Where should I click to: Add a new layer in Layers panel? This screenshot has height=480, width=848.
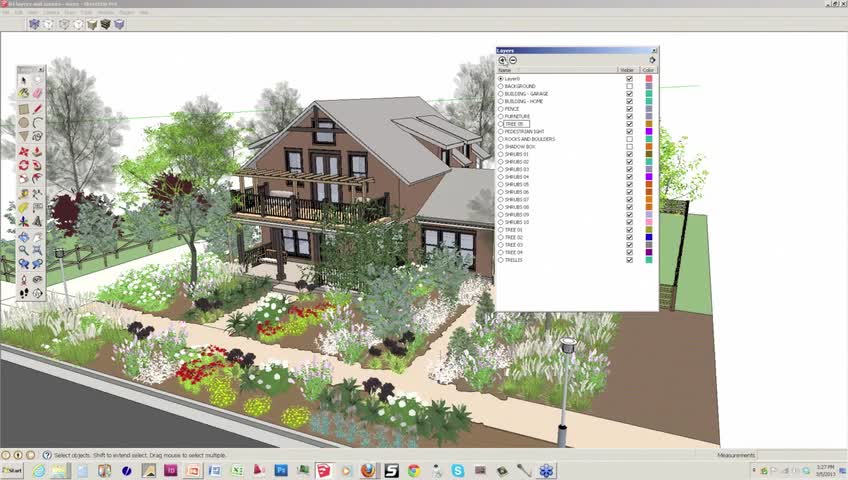point(502,61)
